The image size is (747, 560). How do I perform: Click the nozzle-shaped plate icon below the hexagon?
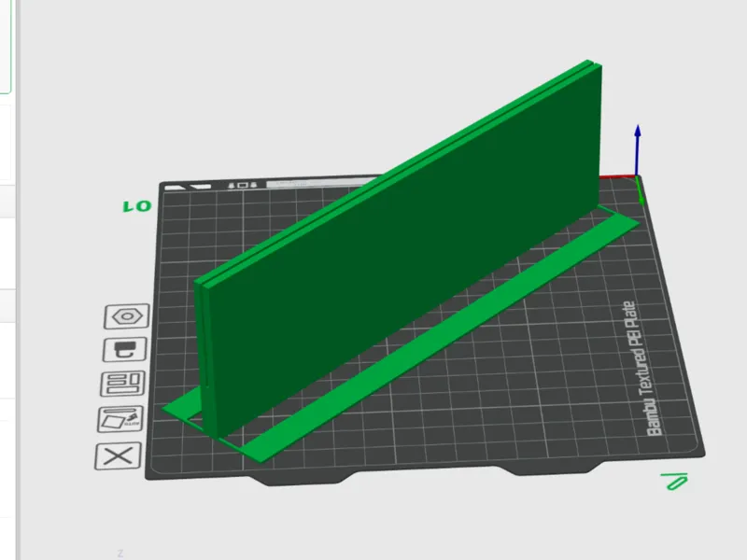pos(125,350)
